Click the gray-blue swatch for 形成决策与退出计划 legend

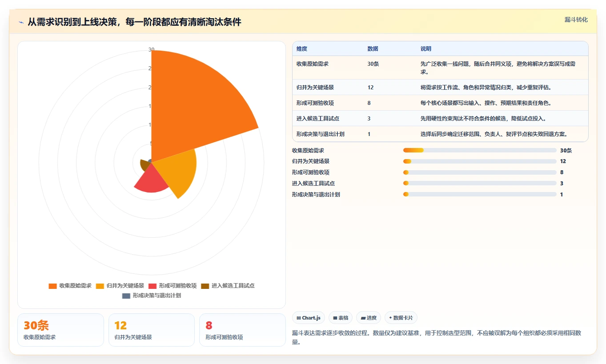(126, 296)
